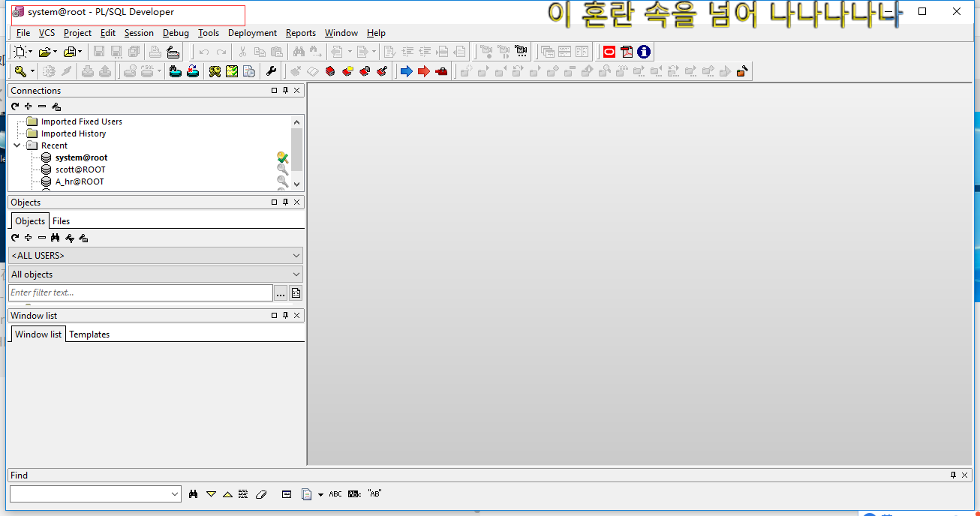Image resolution: width=980 pixels, height=516 pixels.
Task: Add a new connection with plus icon
Action: click(29, 106)
